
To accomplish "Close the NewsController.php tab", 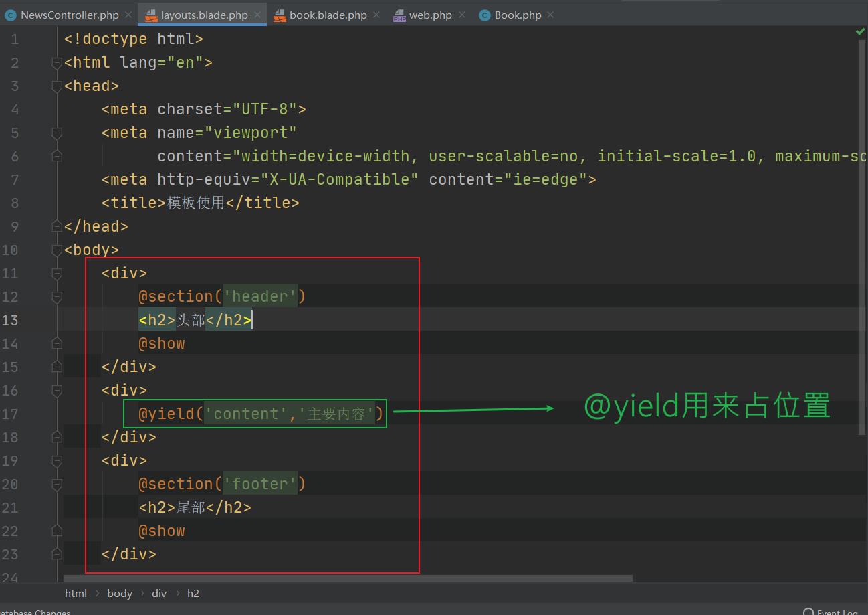I will 128,15.
